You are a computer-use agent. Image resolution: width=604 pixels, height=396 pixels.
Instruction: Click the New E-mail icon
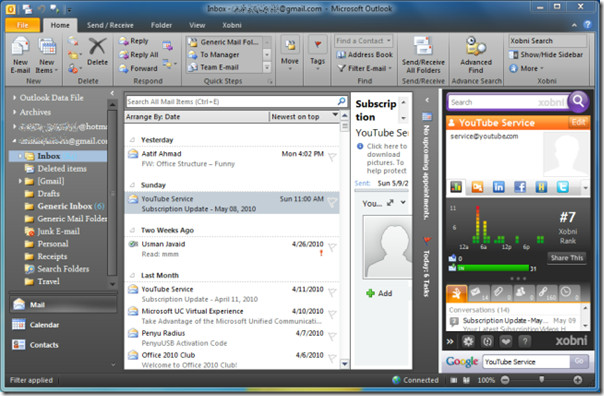click(20, 54)
